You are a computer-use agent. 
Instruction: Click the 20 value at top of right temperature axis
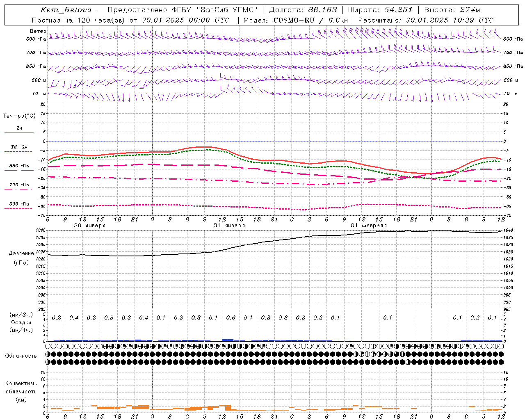tap(506, 105)
